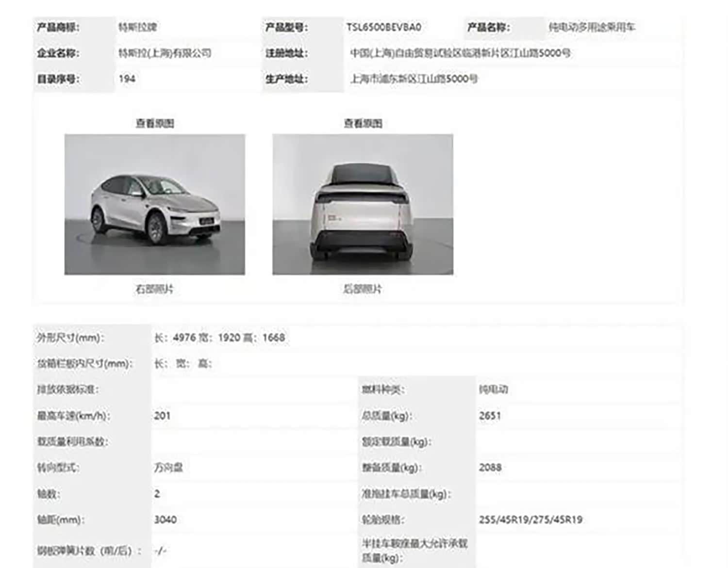728x568 pixels.
Task: Click the 右部照片 caption text
Action: pos(154,289)
